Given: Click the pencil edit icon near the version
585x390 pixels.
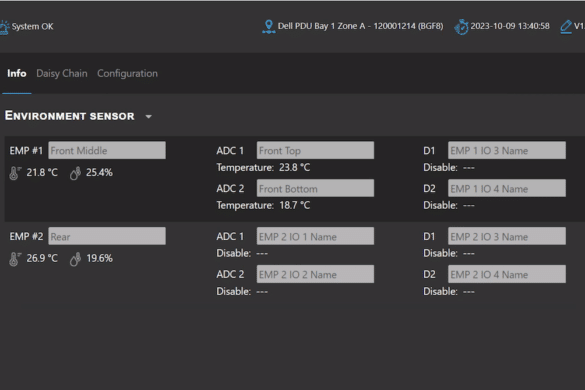Looking at the screenshot, I should (566, 26).
